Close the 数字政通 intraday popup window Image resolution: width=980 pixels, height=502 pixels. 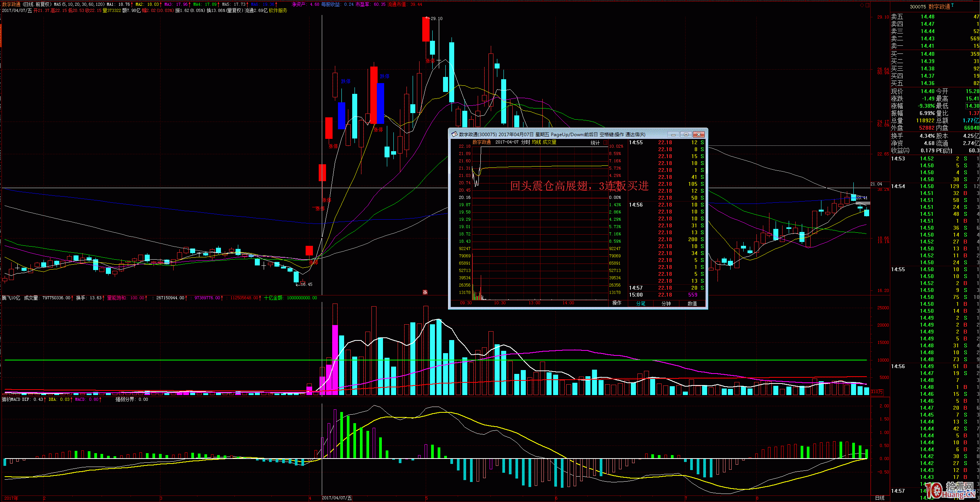699,134
